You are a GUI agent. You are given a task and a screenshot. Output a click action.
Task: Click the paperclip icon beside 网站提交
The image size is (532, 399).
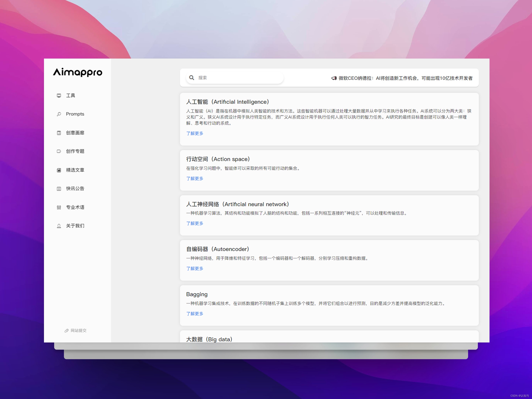[67, 331]
